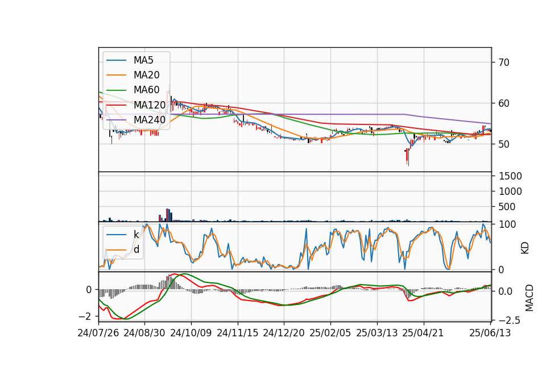Click the MA5 legend label
This screenshot has height=392, width=546.
pos(143,60)
